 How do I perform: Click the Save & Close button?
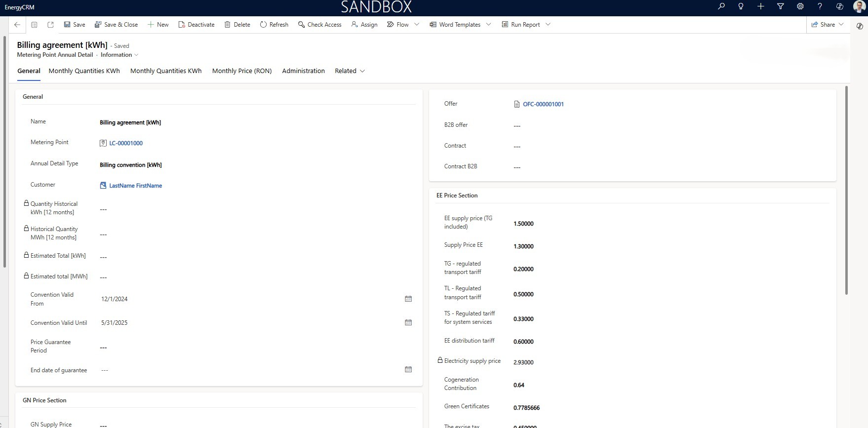[116, 25]
